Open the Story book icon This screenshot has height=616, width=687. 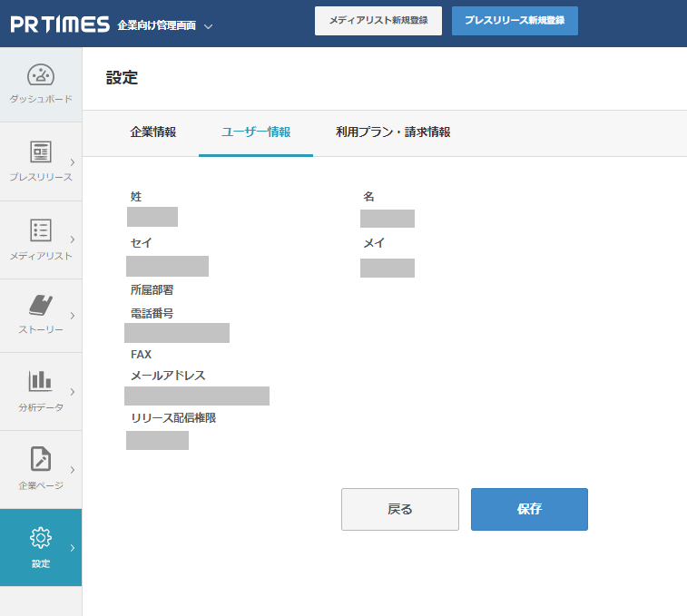point(41,306)
